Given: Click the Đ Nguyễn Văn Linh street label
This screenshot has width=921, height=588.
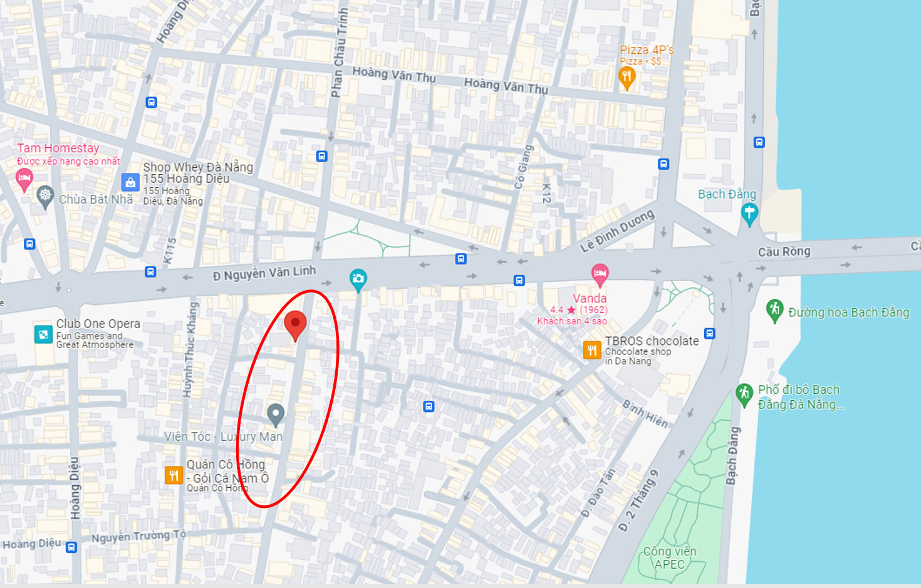Looking at the screenshot, I should click(264, 273).
